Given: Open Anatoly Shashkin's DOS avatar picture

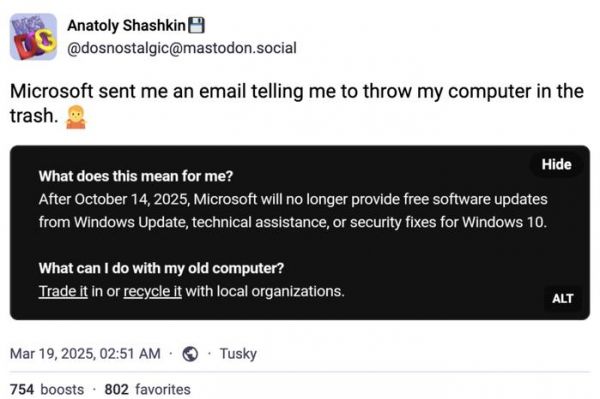Looking at the screenshot, I should 33,37.
